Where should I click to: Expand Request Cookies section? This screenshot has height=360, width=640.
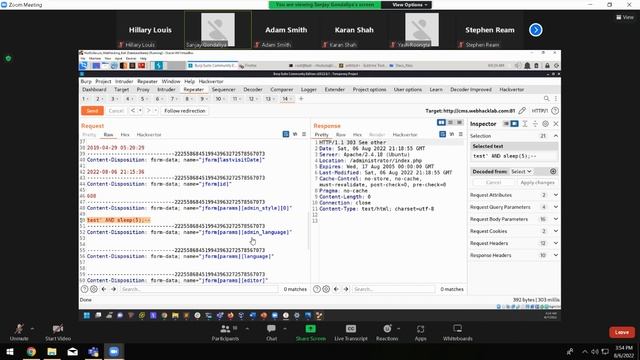514,231
